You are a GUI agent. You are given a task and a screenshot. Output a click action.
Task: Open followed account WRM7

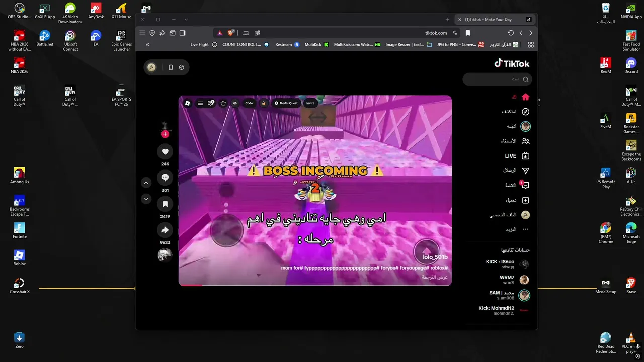514,280
